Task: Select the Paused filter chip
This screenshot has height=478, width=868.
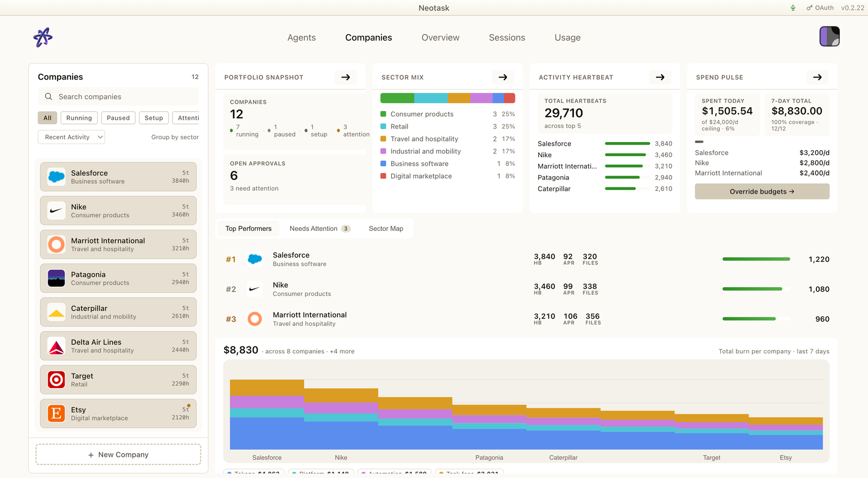Action: click(118, 118)
